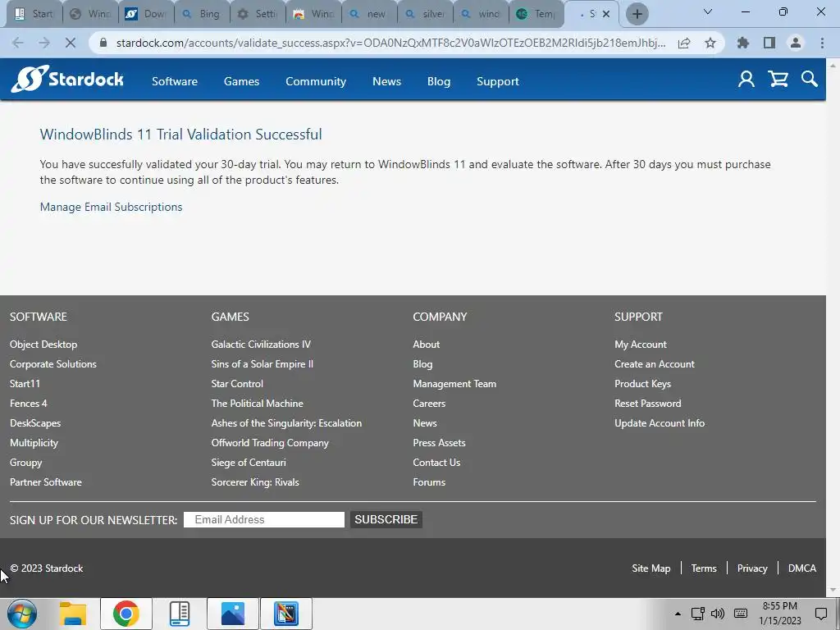Screen dimensions: 840x630
Task: Open the Community nav menu
Action: click(316, 81)
